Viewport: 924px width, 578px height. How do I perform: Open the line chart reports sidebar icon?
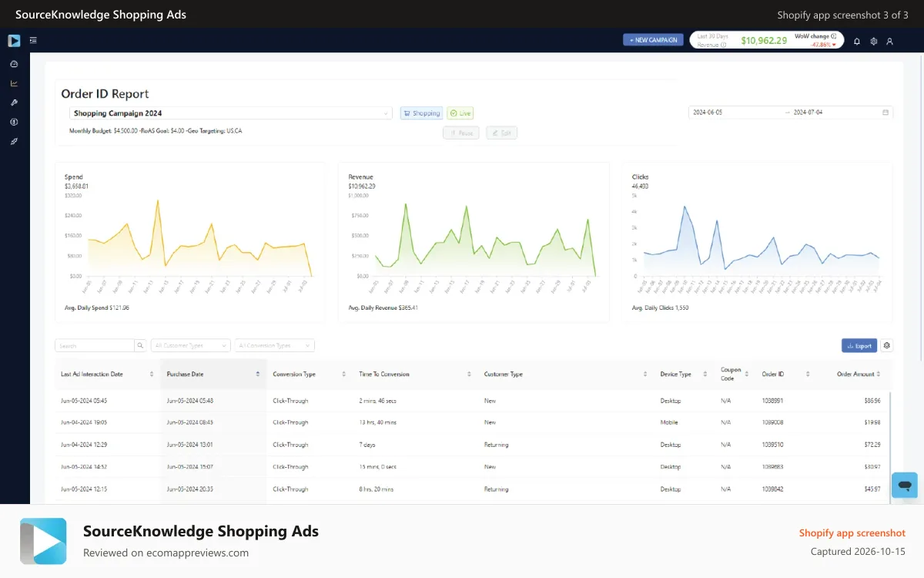pos(14,83)
